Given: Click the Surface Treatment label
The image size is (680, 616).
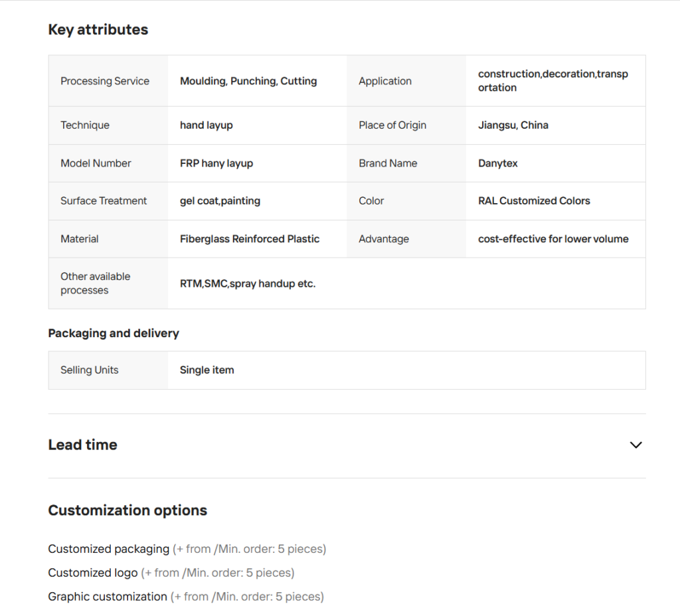Looking at the screenshot, I should (104, 201).
